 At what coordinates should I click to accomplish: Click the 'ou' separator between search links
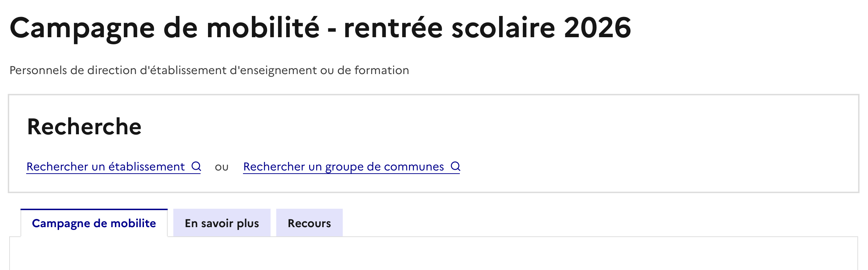tap(222, 167)
